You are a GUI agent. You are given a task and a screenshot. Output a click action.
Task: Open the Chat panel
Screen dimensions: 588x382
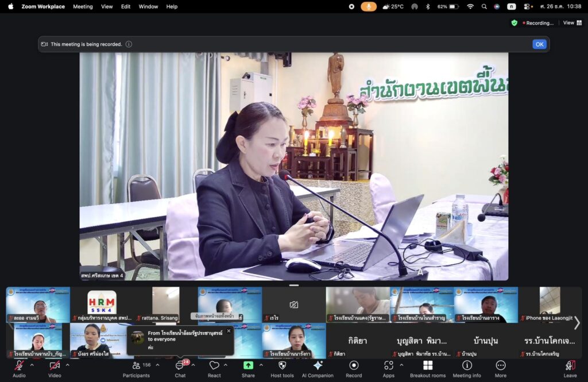pos(180,366)
